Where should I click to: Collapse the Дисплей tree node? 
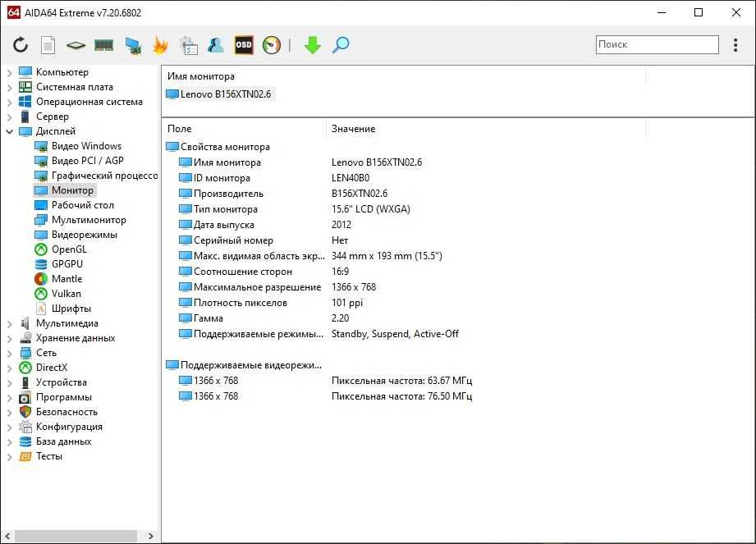(9, 131)
